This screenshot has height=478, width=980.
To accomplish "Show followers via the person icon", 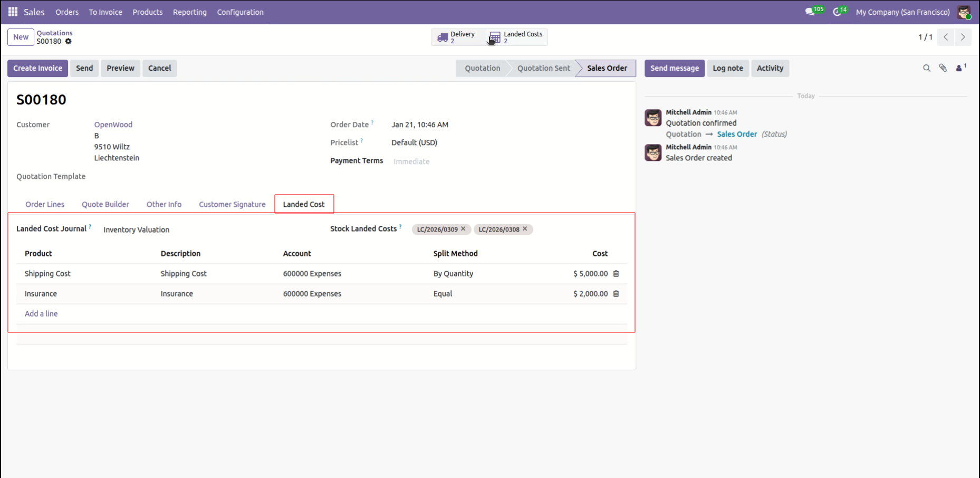I will (959, 68).
